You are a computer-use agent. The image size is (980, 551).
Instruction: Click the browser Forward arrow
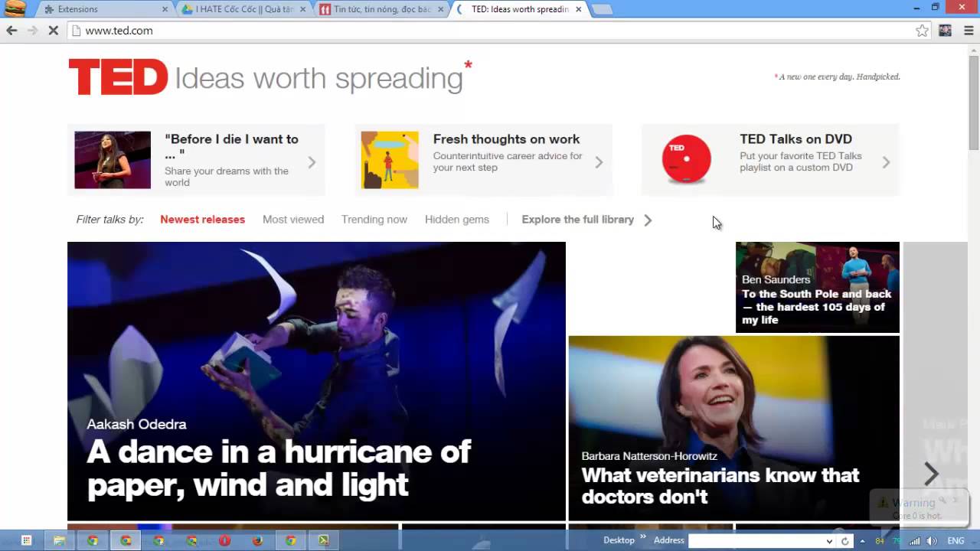[32, 31]
